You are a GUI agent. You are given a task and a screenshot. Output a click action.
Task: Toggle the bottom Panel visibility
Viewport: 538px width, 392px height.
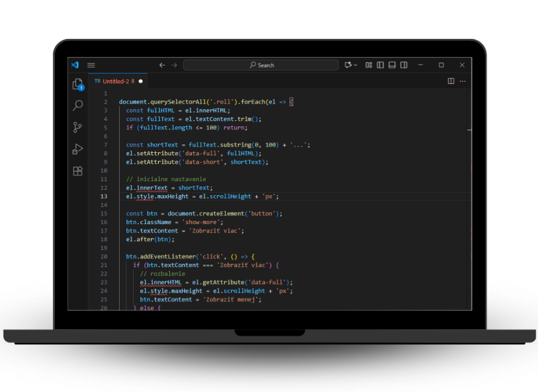[x=392, y=65]
